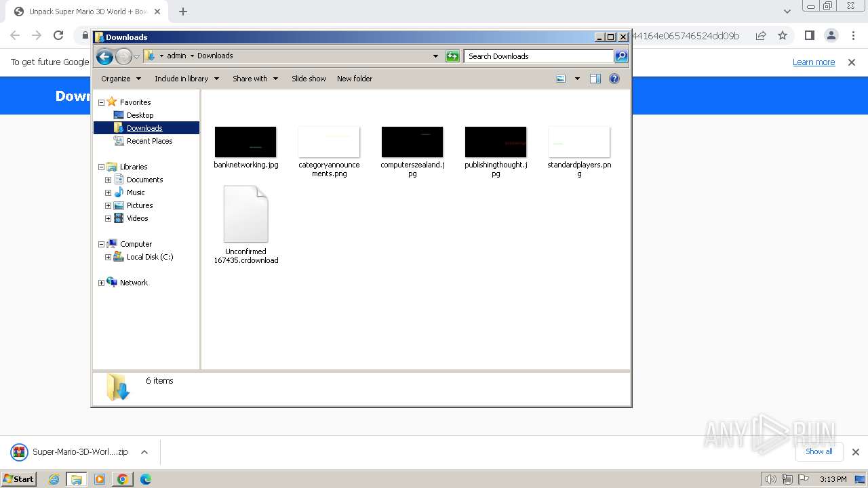
Task: Dismiss the Chrome update notice bar
Action: (x=852, y=62)
